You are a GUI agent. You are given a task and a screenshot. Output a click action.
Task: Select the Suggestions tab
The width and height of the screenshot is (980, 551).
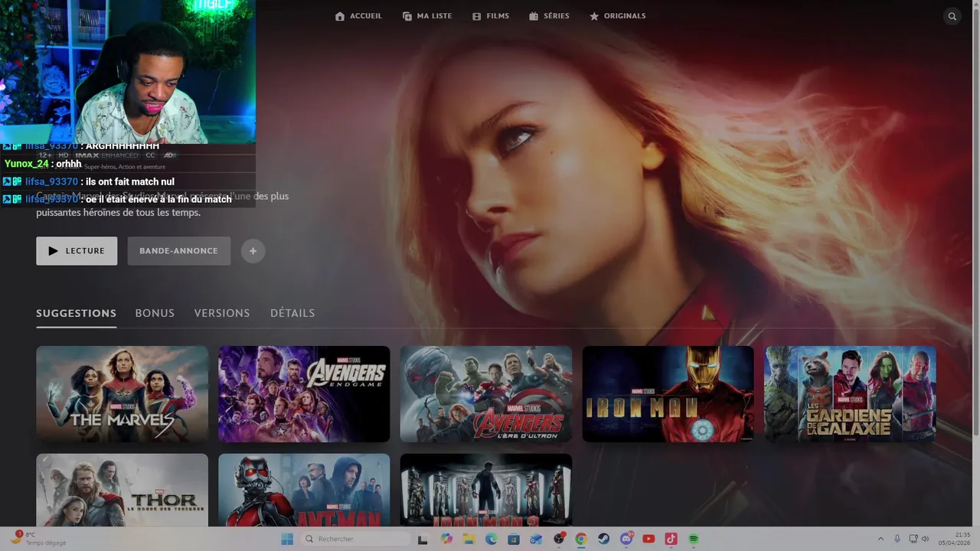click(76, 313)
